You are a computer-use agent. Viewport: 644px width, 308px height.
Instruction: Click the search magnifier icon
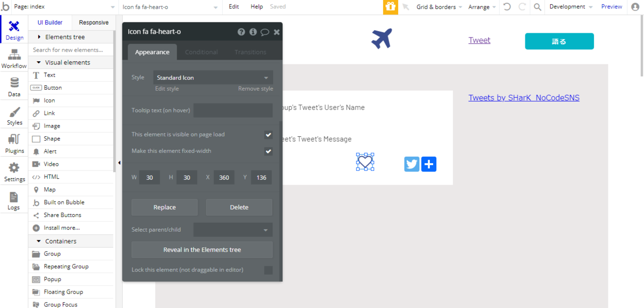pos(537,7)
